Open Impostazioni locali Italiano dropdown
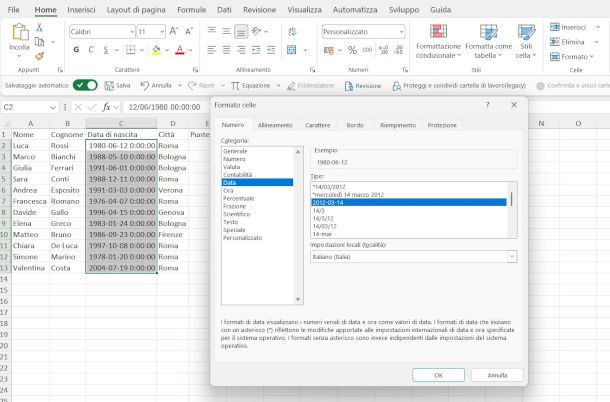The height and width of the screenshot is (402, 610). point(512,256)
